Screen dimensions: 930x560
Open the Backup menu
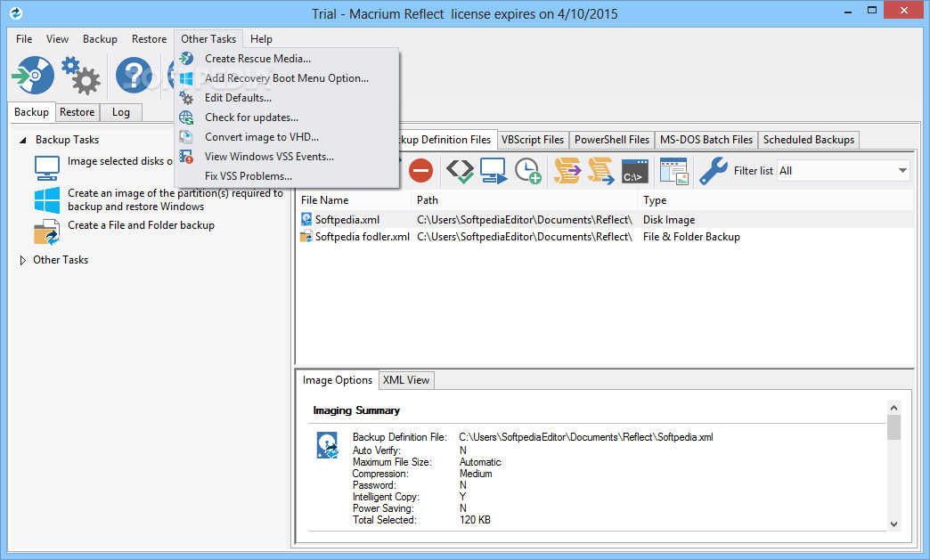(100, 39)
